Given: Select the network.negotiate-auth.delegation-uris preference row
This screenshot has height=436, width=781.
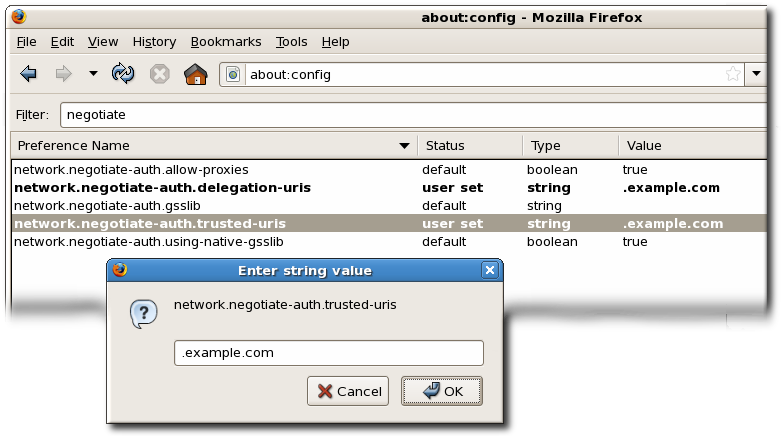Looking at the screenshot, I should pos(162,188).
